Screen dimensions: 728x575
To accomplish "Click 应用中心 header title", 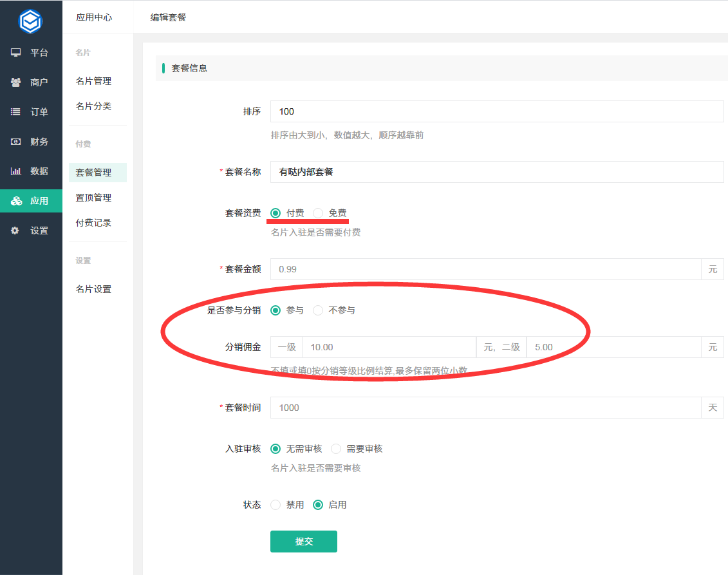I will [94, 17].
